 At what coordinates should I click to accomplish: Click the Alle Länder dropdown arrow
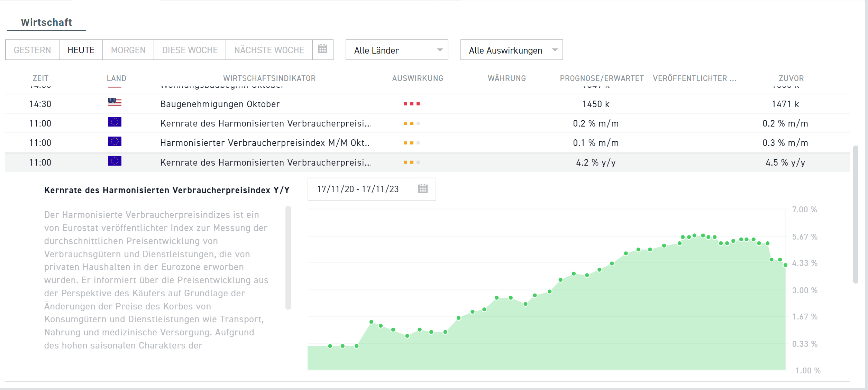[440, 50]
